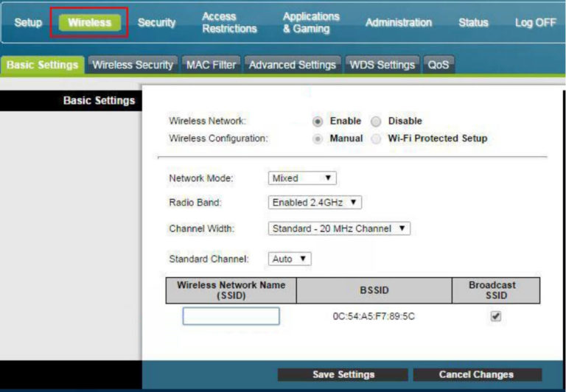
Task: Open the Radio Band dropdown
Action: click(315, 202)
